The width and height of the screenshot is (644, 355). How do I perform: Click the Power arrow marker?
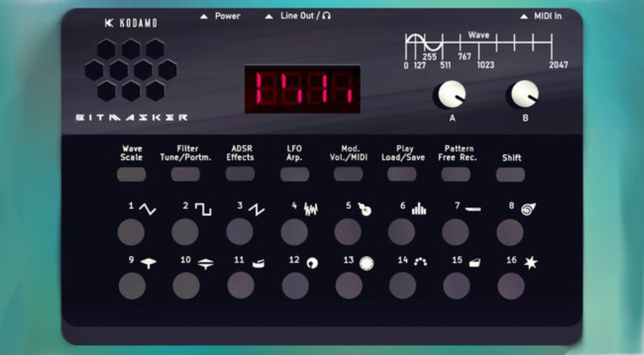[x=204, y=17]
